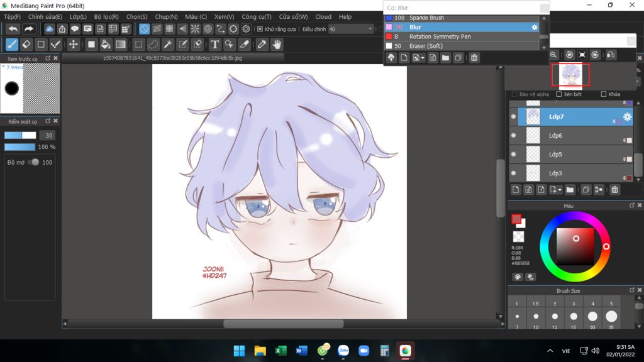Open cloud save icon in toolbar
The height and width of the screenshot is (362, 644).
[49, 29]
